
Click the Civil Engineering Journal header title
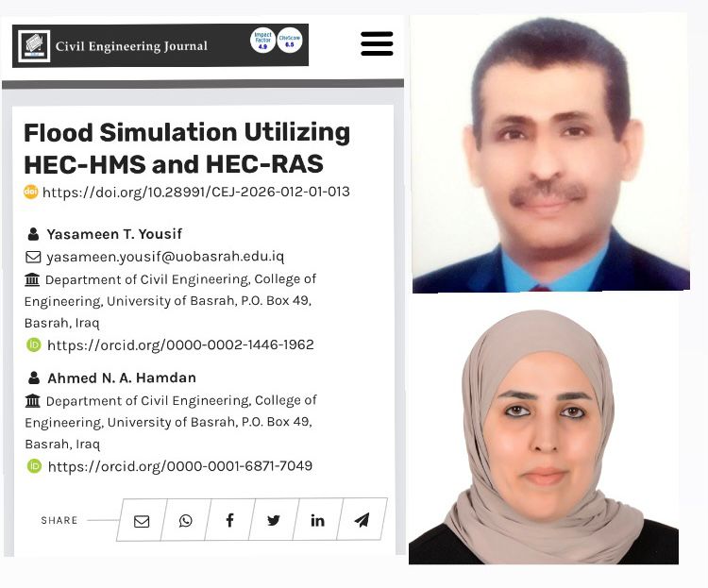tap(132, 45)
